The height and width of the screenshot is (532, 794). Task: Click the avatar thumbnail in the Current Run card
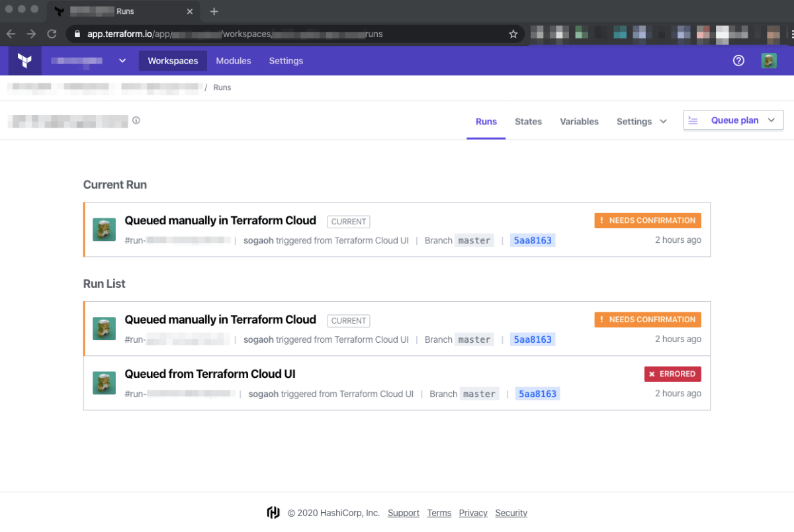pos(104,230)
